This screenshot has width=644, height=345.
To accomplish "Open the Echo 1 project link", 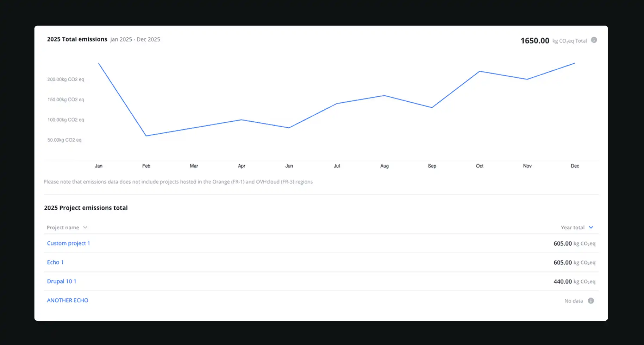I will pos(55,262).
